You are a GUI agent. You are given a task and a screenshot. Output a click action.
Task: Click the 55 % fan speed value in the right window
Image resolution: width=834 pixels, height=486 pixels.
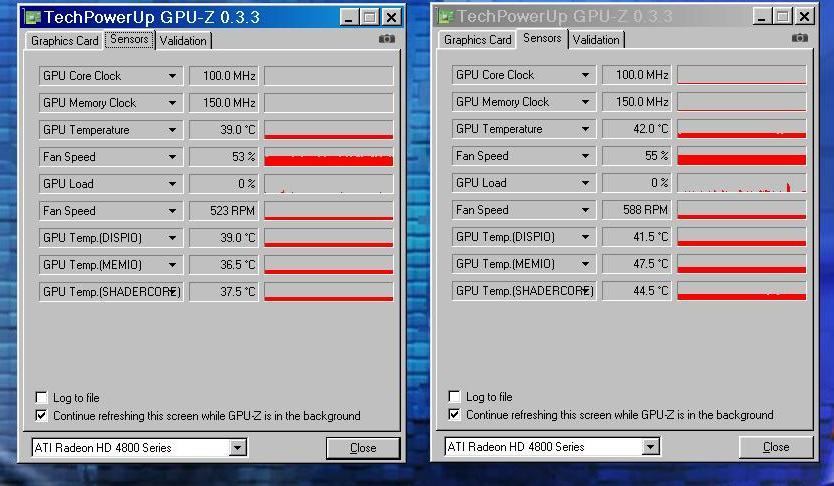coord(637,156)
